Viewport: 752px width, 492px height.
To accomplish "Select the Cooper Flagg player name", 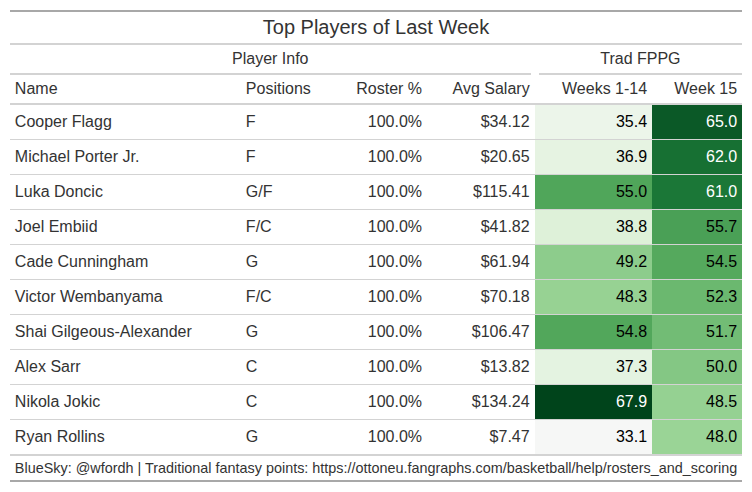I will [63, 122].
